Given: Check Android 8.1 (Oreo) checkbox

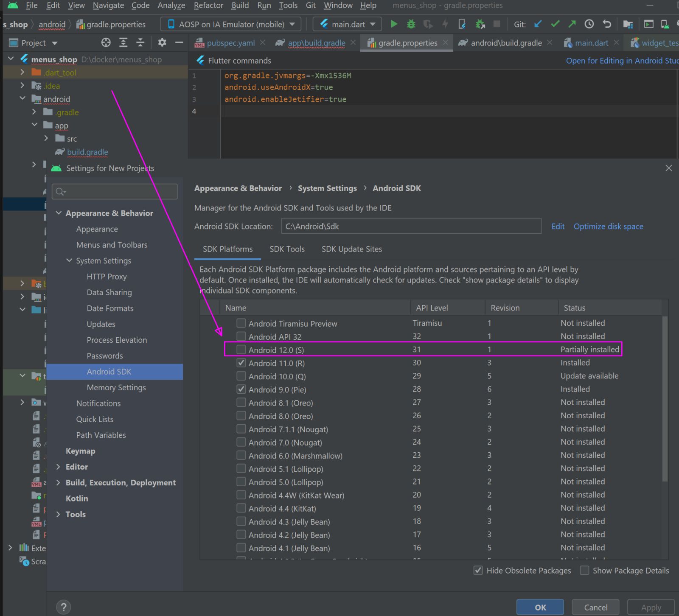Looking at the screenshot, I should (241, 402).
